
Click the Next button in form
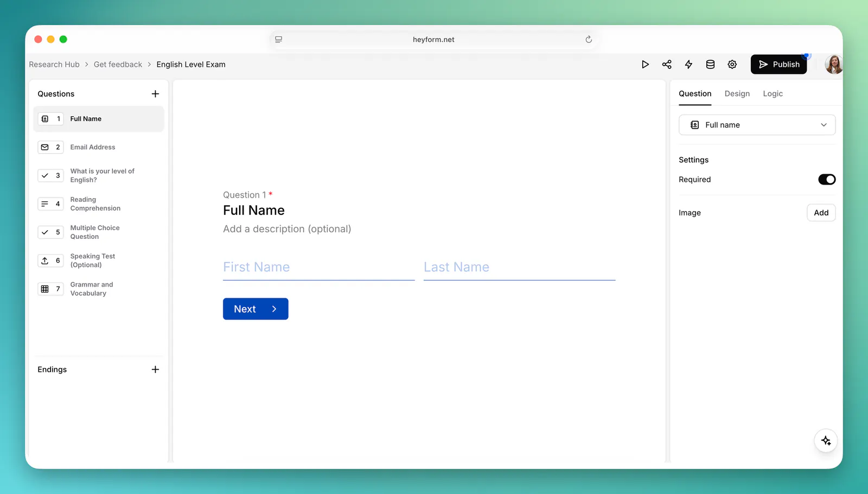(x=256, y=309)
